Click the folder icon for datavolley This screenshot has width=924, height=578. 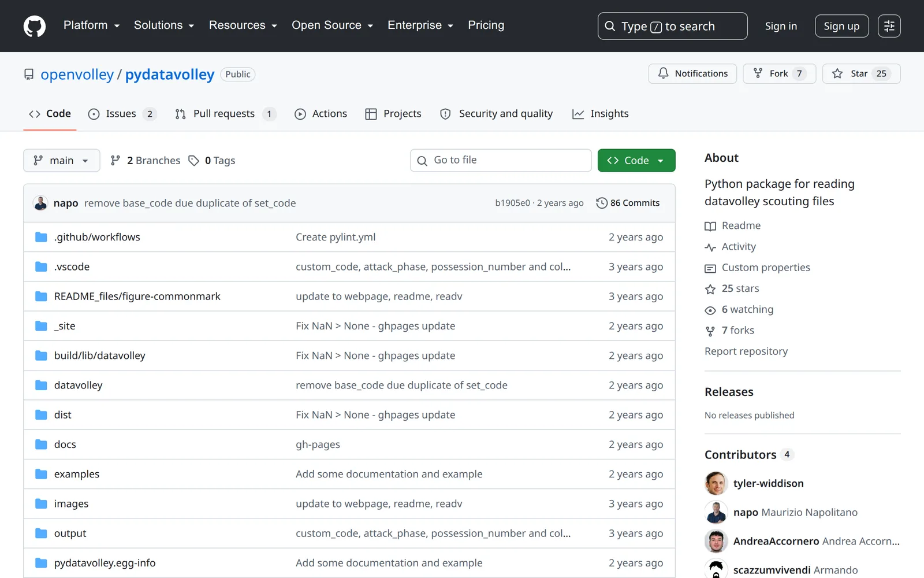coord(41,385)
